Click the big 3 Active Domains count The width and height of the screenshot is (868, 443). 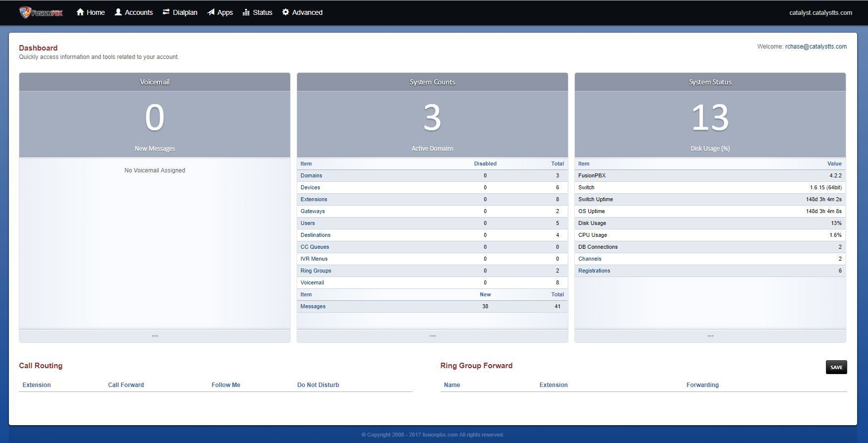(432, 118)
